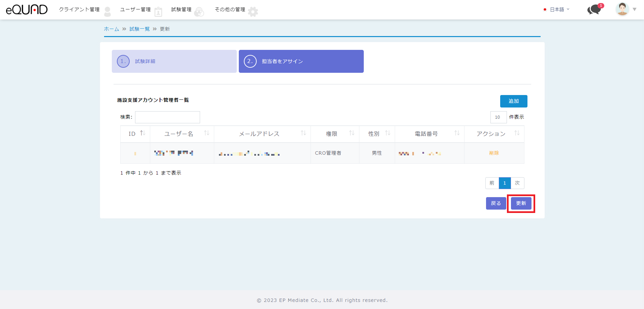Viewport: 644px width, 309px height.
Task: Sort by 電話番号 column sort icon
Action: [x=457, y=133]
